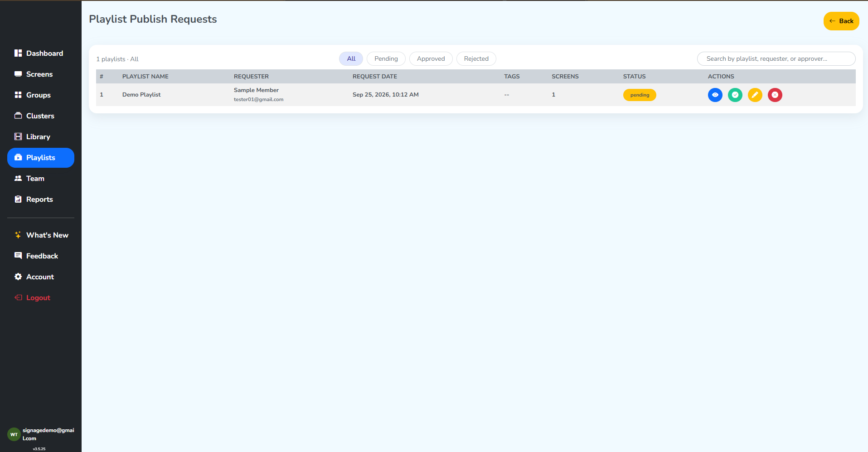Open the Screens section label

(39, 74)
